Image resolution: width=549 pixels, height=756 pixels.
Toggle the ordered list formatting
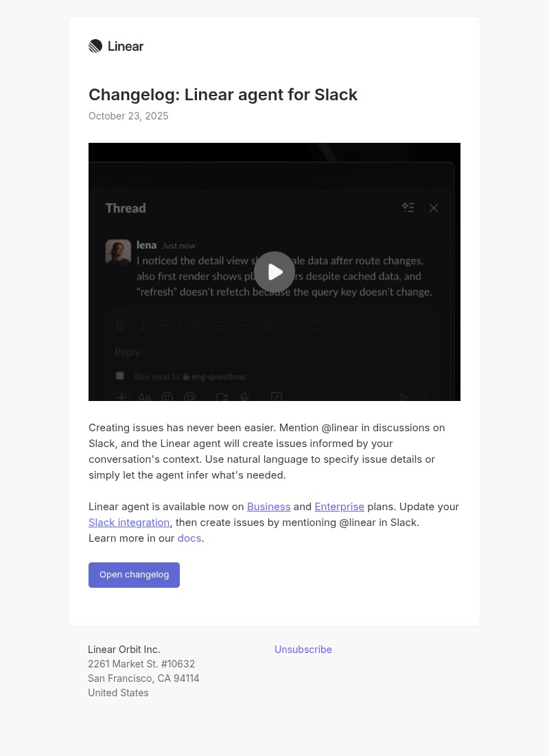[218, 325]
